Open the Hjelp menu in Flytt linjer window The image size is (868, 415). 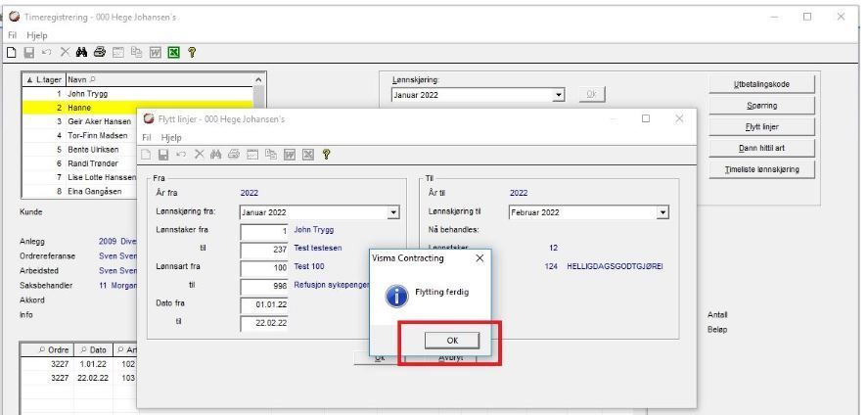(x=171, y=137)
